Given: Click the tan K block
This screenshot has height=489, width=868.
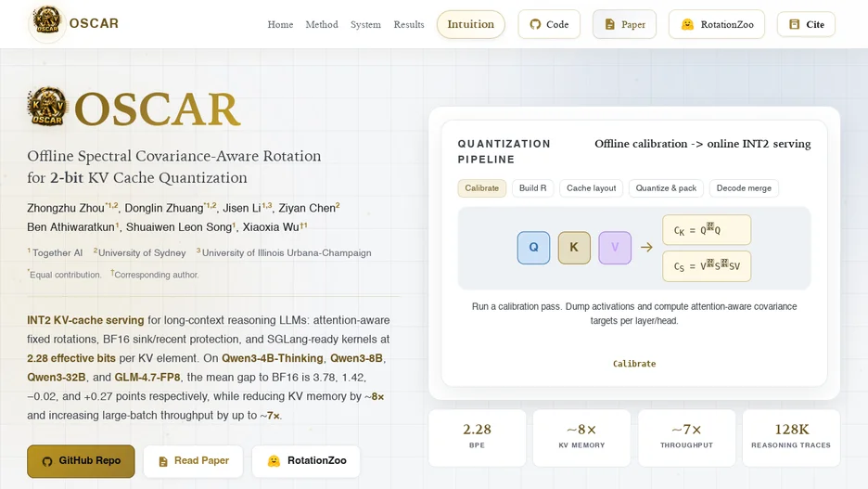Looking at the screenshot, I should (574, 248).
